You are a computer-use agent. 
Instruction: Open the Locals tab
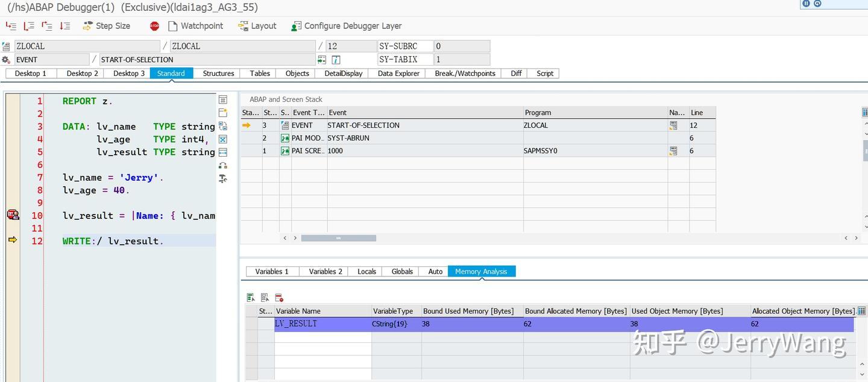point(366,272)
